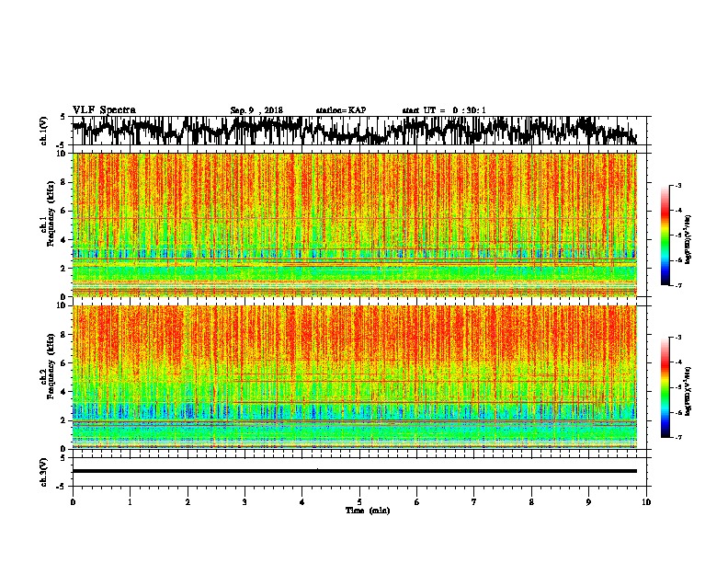The image size is (728, 563).
Task: Click time axis tick label "8"
Action: tap(531, 502)
